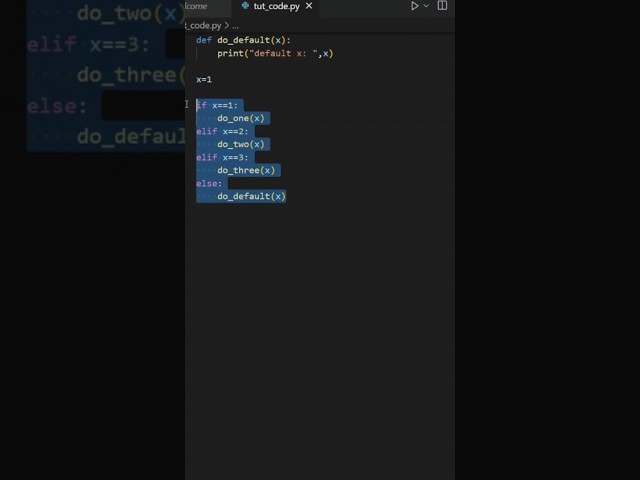Click the do_three(x) call

246,171
